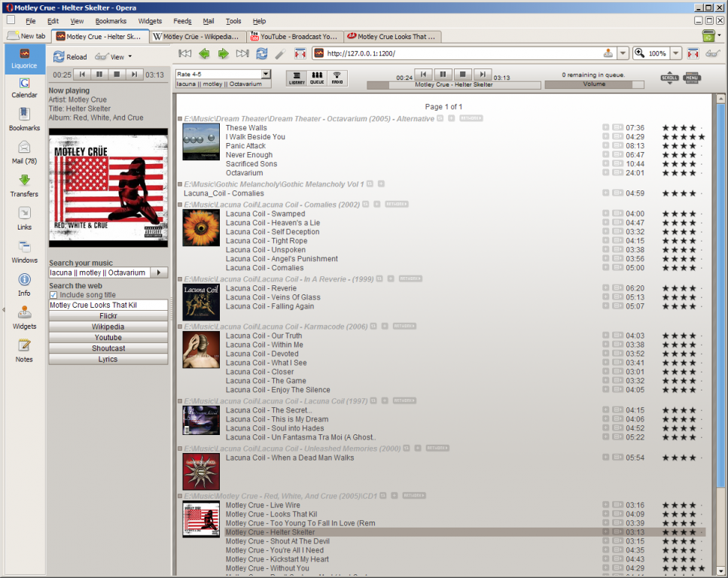
Task: Open the address bar history dropdown
Action: [623, 53]
